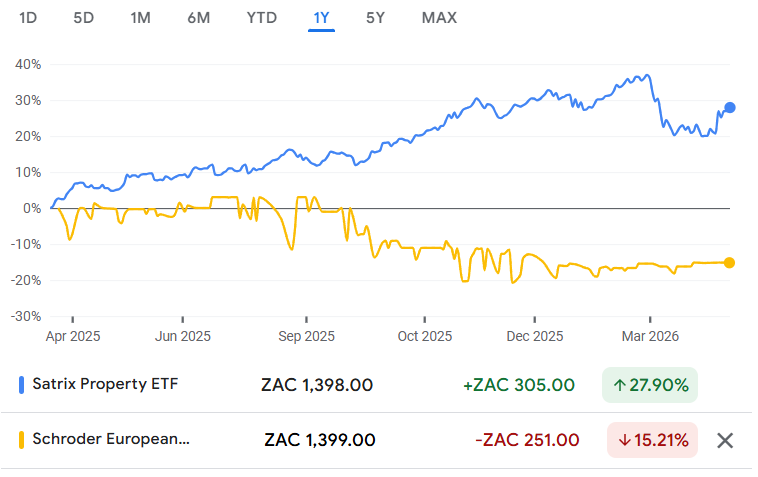Open the 6M time range tab
Viewport: 758px width, 477px height.
click(x=198, y=18)
